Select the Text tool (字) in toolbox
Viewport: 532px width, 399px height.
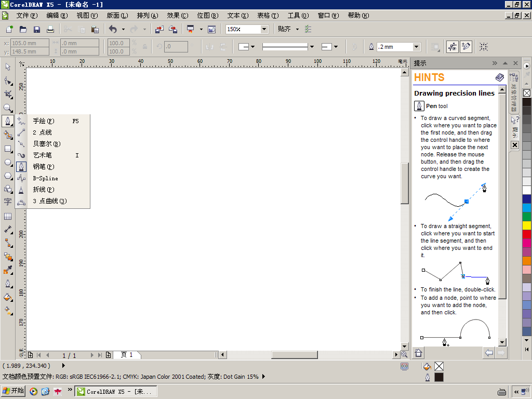pyautogui.click(x=8, y=202)
